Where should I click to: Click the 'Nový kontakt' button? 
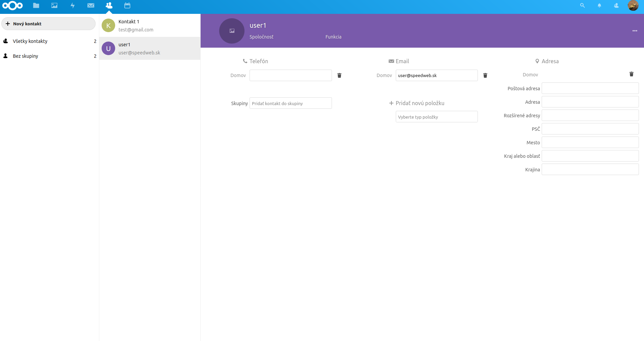click(x=49, y=24)
